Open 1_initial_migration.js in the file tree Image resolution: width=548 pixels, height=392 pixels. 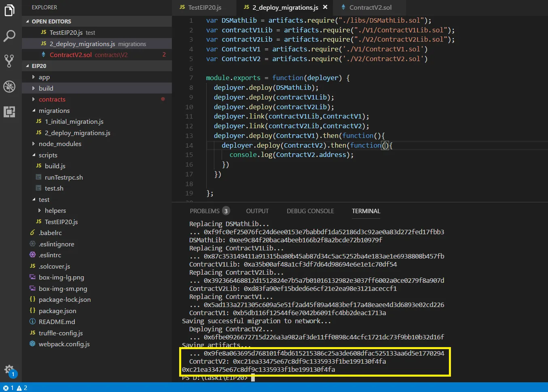point(97,121)
